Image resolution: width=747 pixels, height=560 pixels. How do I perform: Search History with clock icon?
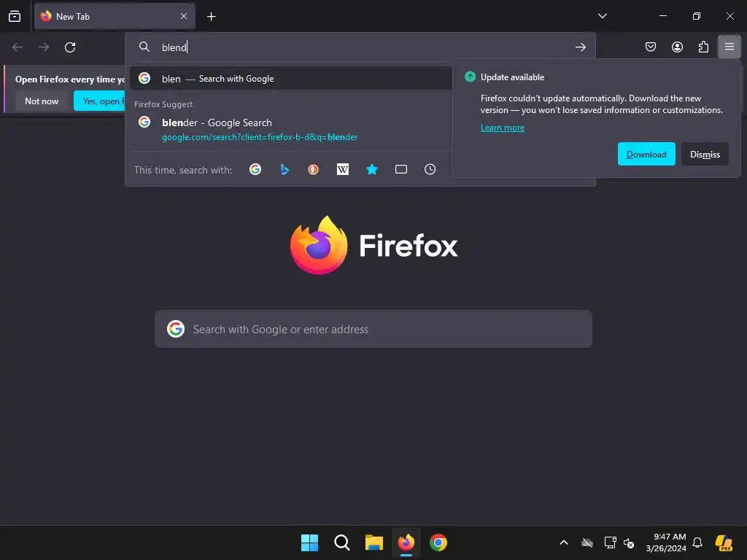430,169
